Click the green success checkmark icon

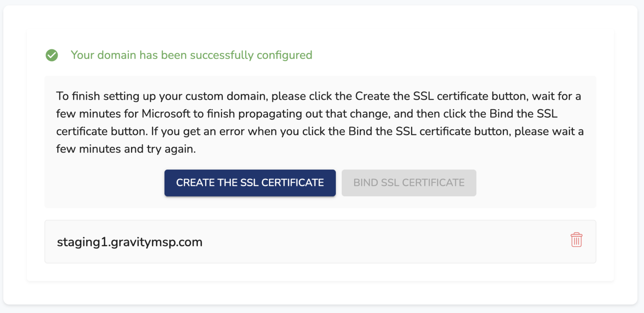pyautogui.click(x=52, y=55)
